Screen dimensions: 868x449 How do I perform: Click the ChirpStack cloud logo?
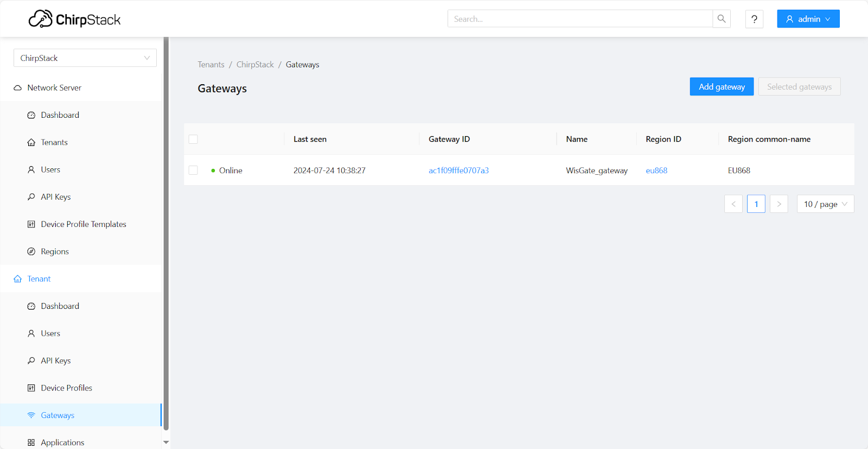pyautogui.click(x=41, y=19)
